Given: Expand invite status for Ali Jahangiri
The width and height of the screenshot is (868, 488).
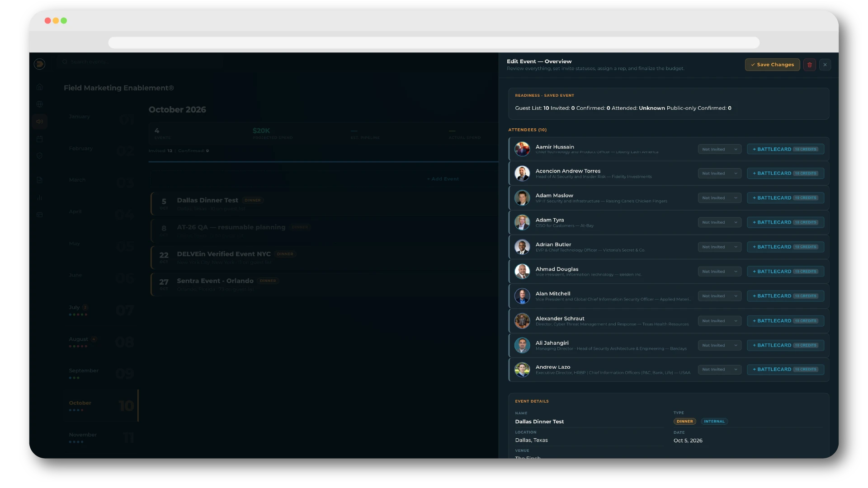Looking at the screenshot, I should (x=719, y=345).
